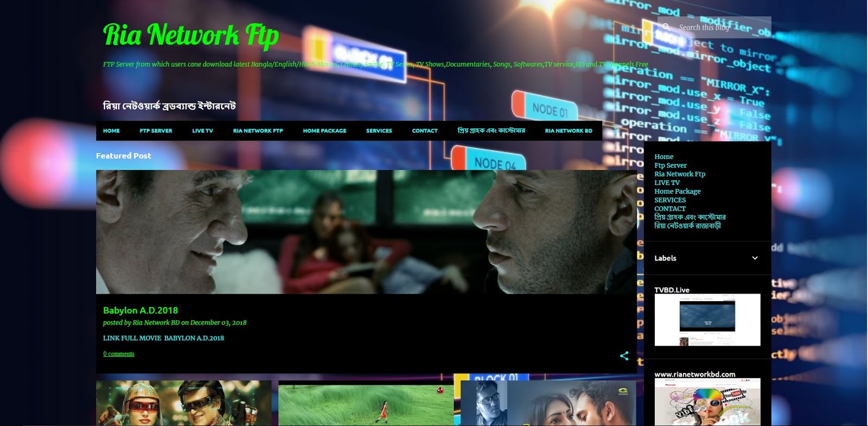This screenshot has width=868, height=426.
Task: Click the Ria Network Ftp blog title
Action: (191, 35)
